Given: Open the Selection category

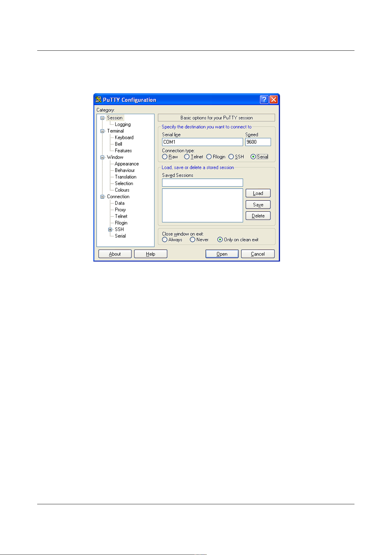Looking at the screenshot, I should click(x=124, y=183).
